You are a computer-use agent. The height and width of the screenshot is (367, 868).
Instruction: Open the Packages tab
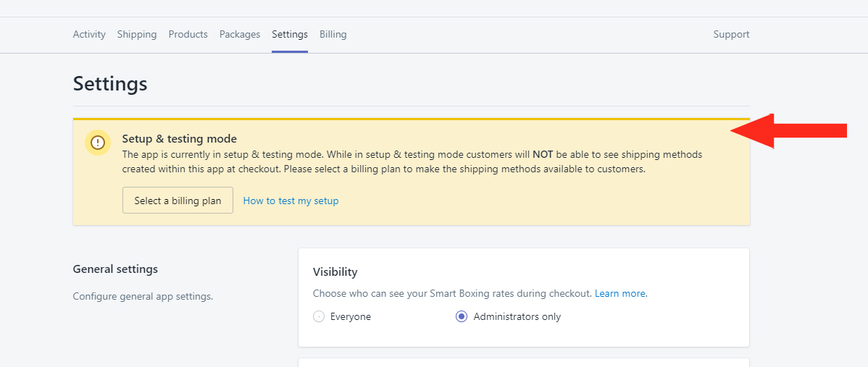point(240,34)
